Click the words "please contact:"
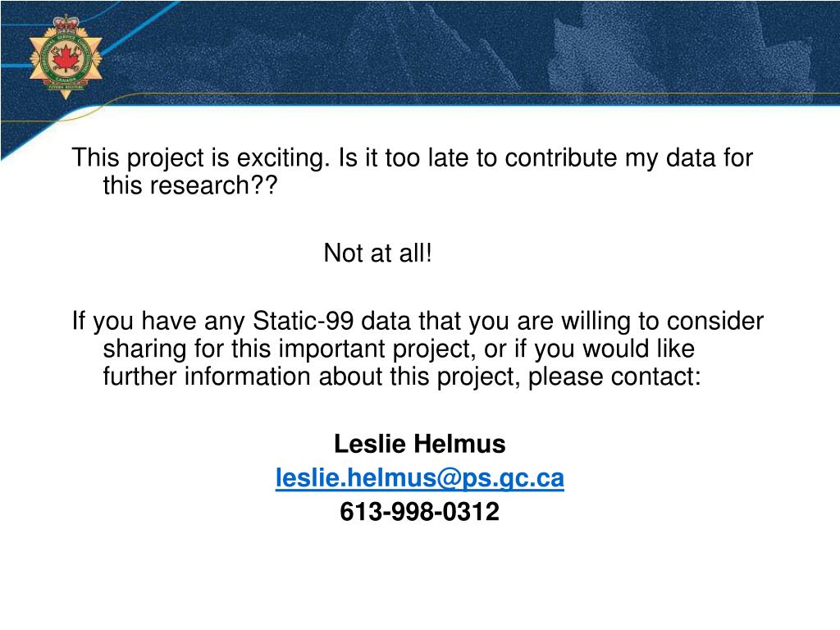 coord(614,377)
